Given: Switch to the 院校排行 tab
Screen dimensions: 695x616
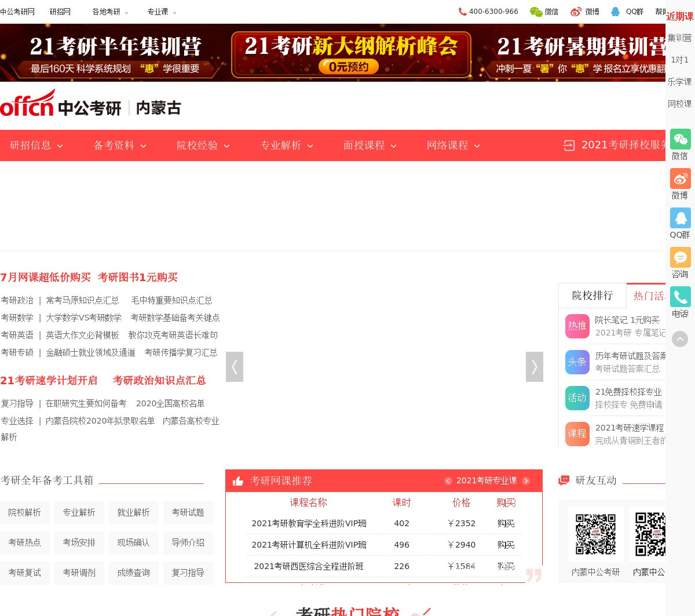Looking at the screenshot, I should click(x=592, y=296).
